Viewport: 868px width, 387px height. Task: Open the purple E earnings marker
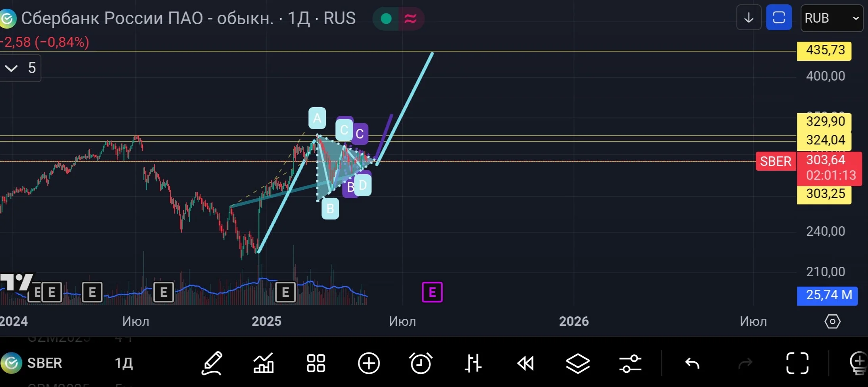432,293
